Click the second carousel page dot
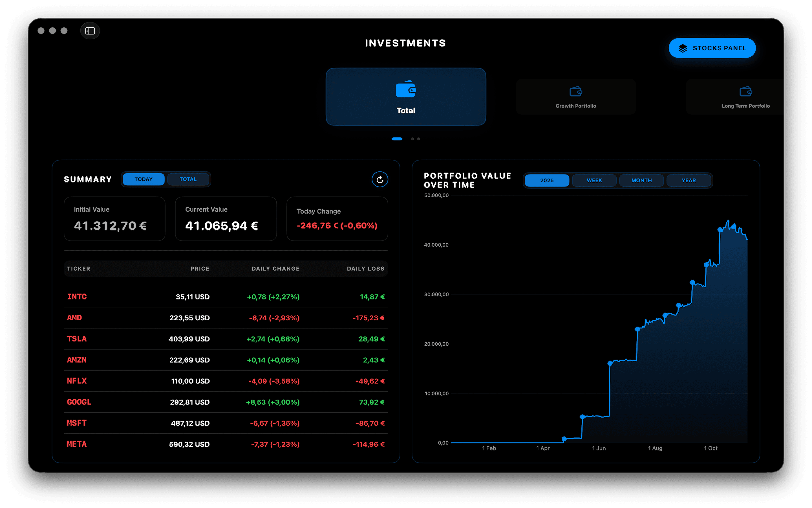The image size is (812, 508). [412, 139]
